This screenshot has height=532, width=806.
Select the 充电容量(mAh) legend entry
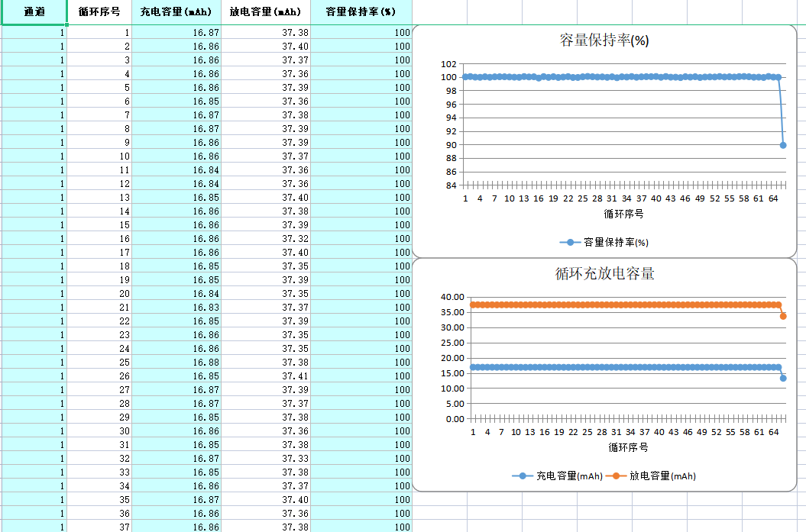coord(557,476)
